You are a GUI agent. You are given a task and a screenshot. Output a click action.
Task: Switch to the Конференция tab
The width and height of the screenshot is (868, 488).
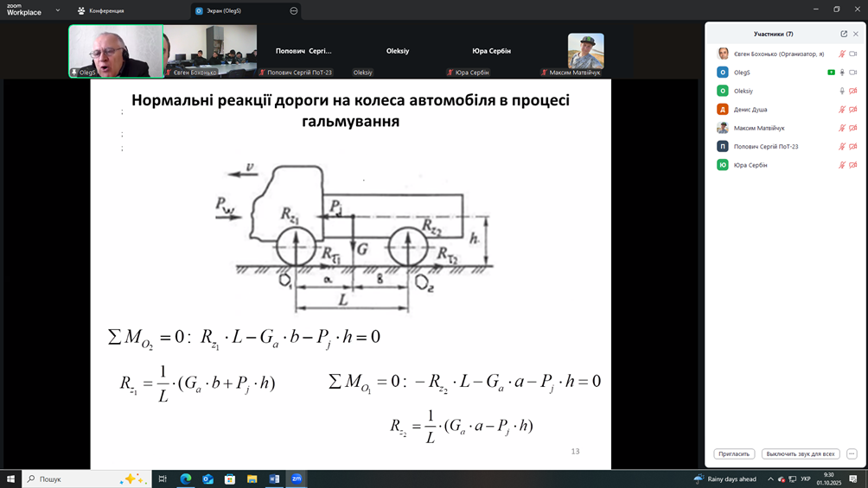tap(100, 10)
